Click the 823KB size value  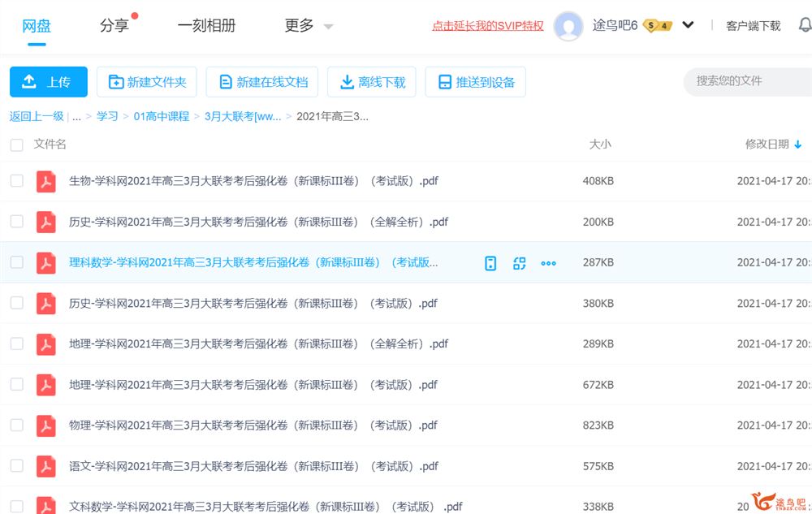598,425
